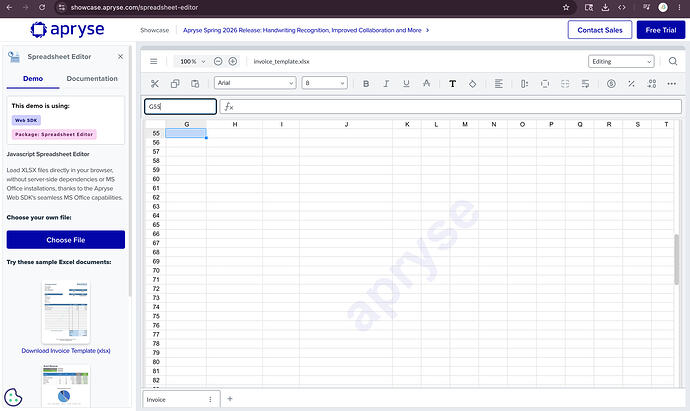Image resolution: width=690 pixels, height=411 pixels.
Task: Open the Invoice sheet tab options menu
Action: pyautogui.click(x=210, y=399)
